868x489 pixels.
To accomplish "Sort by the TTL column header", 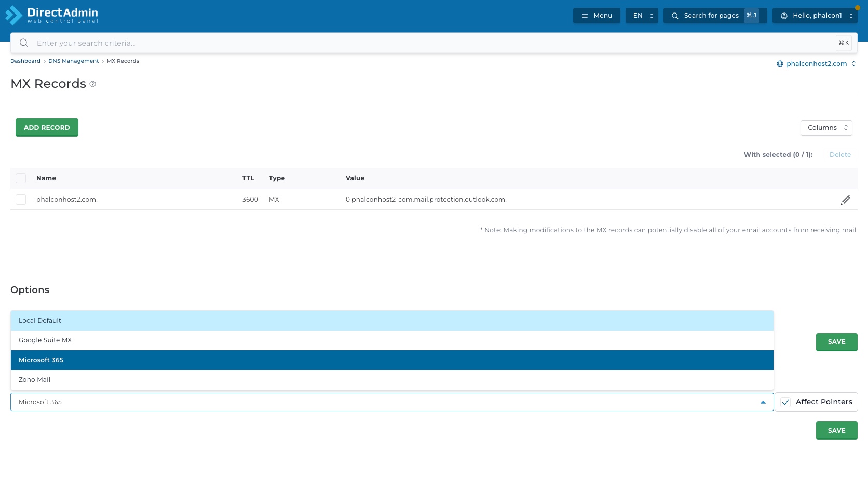I will pos(248,178).
